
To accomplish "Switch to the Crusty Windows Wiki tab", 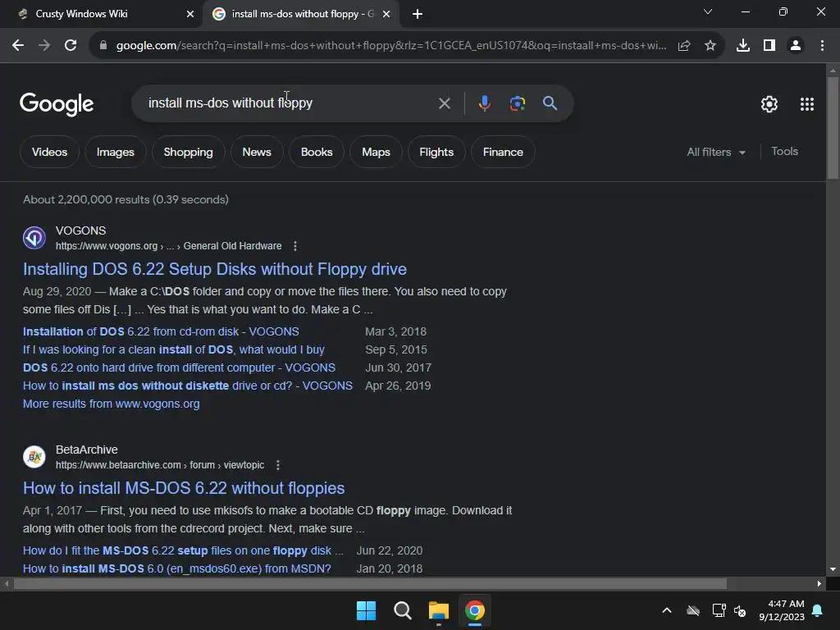I will [x=102, y=14].
